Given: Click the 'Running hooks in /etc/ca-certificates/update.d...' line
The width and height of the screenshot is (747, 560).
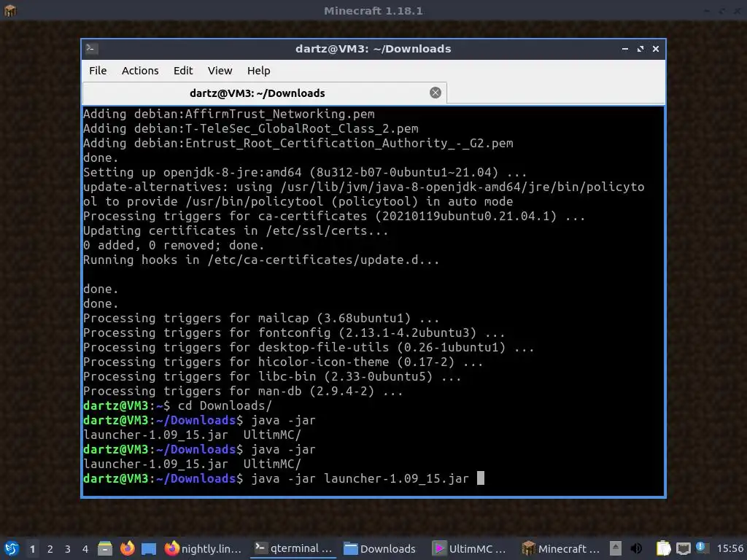Looking at the screenshot, I should (x=261, y=260).
